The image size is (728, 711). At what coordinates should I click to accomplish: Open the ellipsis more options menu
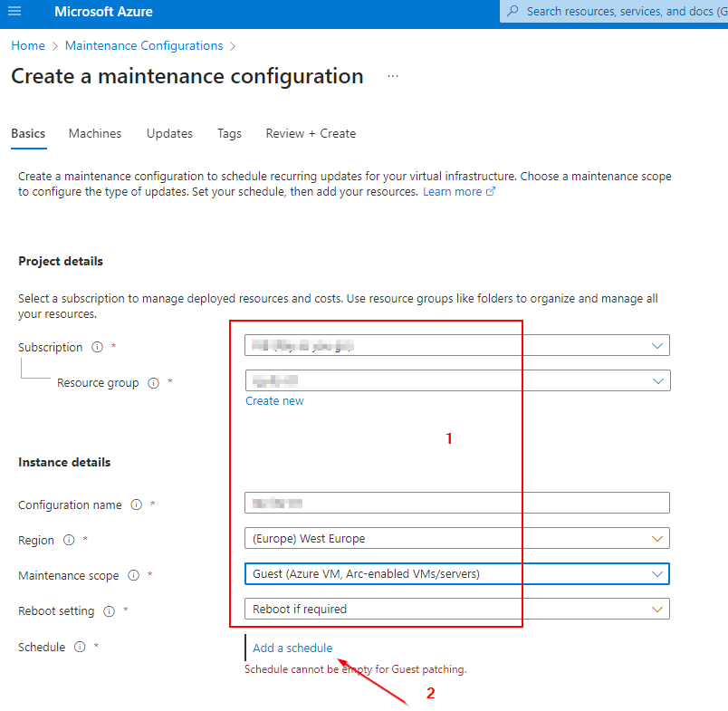click(x=393, y=76)
